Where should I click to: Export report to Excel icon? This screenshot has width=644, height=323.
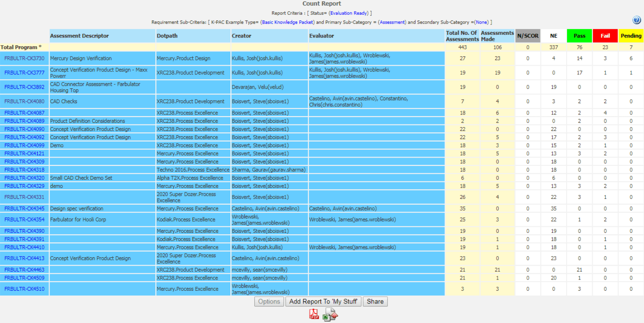[330, 314]
